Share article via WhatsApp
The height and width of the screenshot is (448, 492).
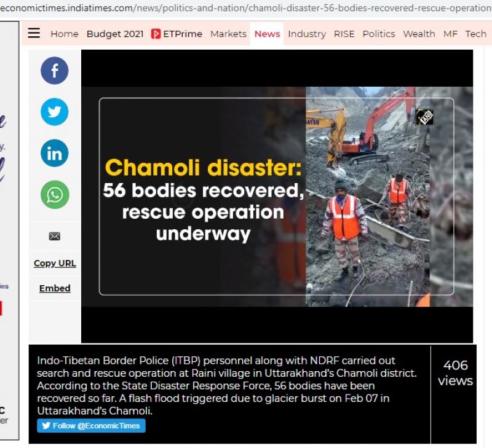click(55, 195)
